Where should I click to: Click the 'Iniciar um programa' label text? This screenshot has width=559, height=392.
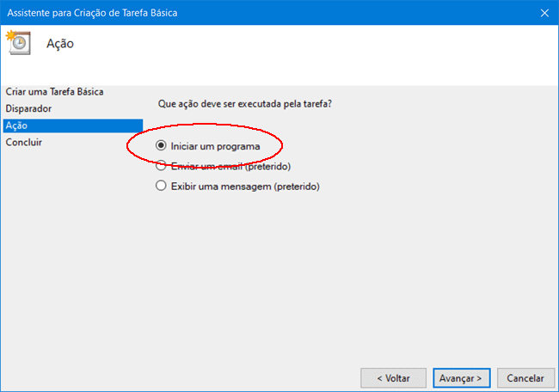[x=214, y=146]
